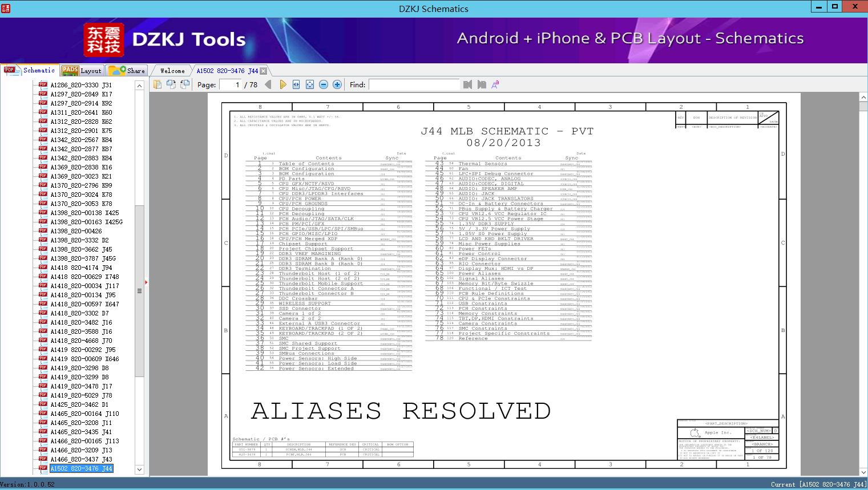Image resolution: width=868 pixels, height=490 pixels.
Task: Select the A1342_820-2883 K84 entry
Action: [81, 158]
